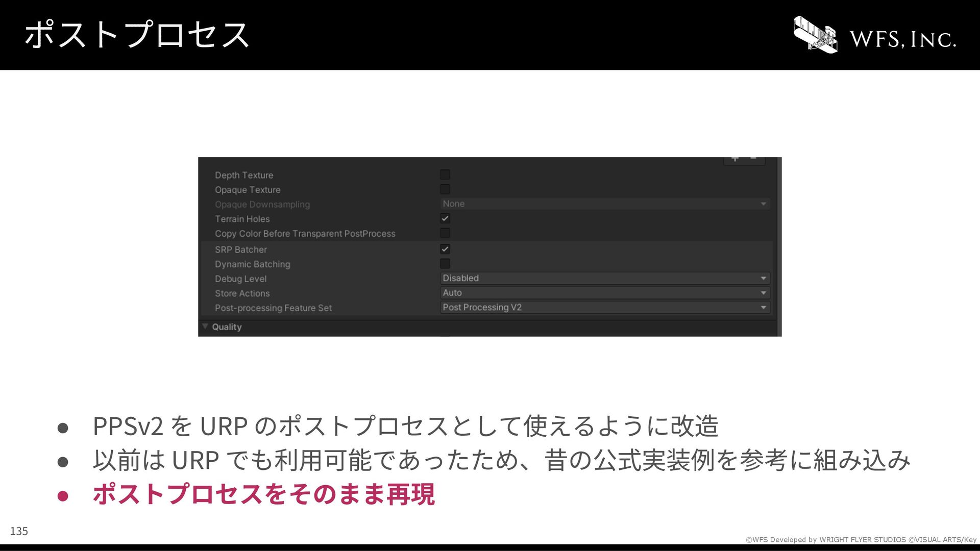This screenshot has width=980, height=551.
Task: Enable the Dynamic Batching checkbox
Action: [445, 264]
